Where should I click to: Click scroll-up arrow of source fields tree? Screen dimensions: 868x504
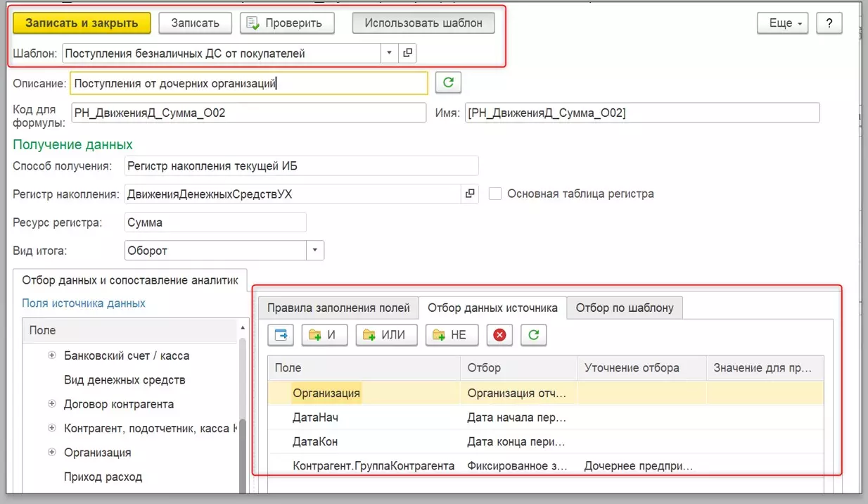[243, 327]
